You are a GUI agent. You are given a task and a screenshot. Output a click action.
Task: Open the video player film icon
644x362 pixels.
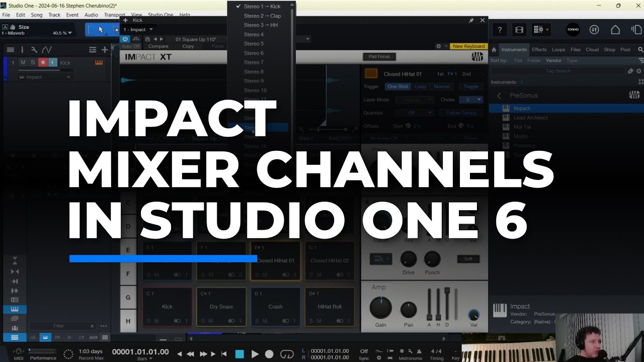click(x=519, y=30)
